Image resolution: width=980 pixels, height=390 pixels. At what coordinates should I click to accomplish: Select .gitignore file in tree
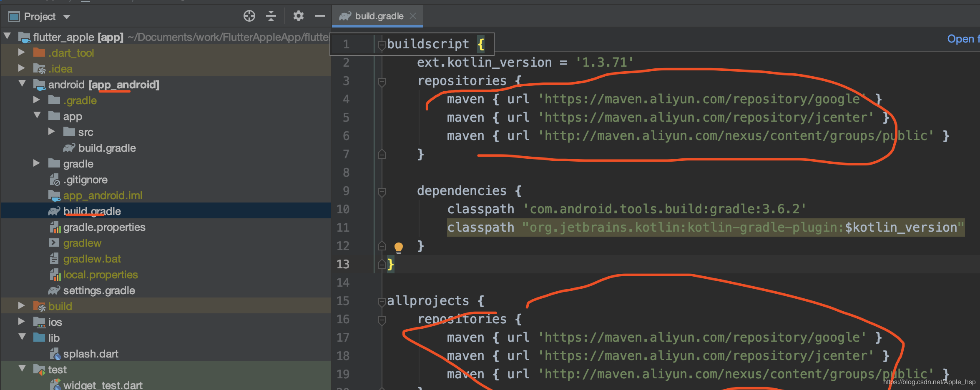click(x=85, y=180)
